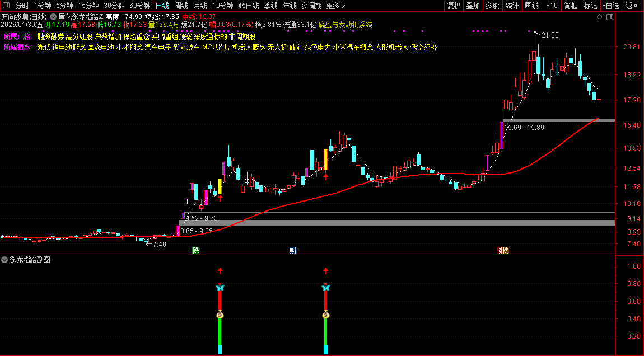Click the first red buy arrow under the candles
The image size is (644, 356).
point(220,198)
